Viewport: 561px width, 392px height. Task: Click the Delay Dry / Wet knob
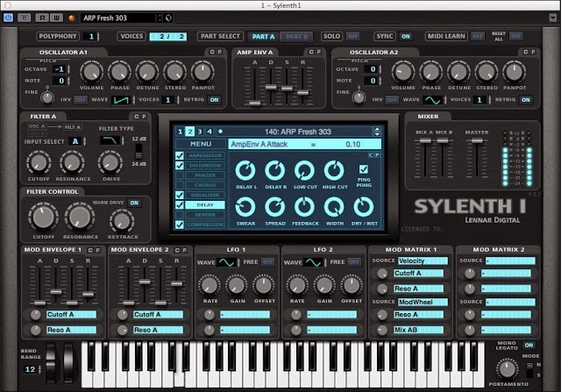pos(364,207)
